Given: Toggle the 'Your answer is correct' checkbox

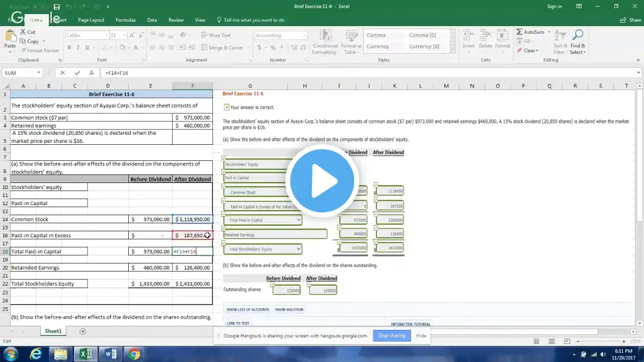Looking at the screenshot, I should click(x=226, y=107).
